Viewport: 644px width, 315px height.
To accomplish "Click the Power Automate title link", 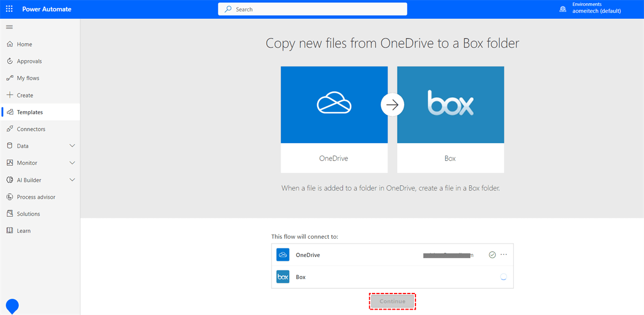I will pos(47,9).
